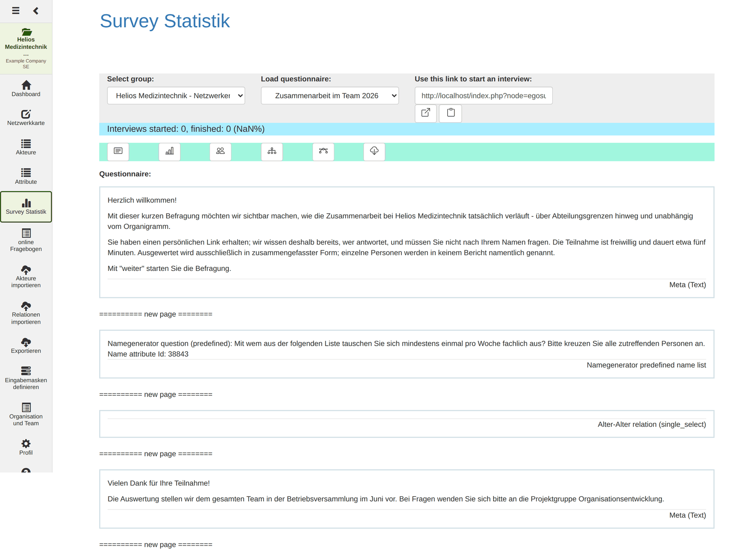
Task: Open the Exportieren page
Action: (x=26, y=346)
